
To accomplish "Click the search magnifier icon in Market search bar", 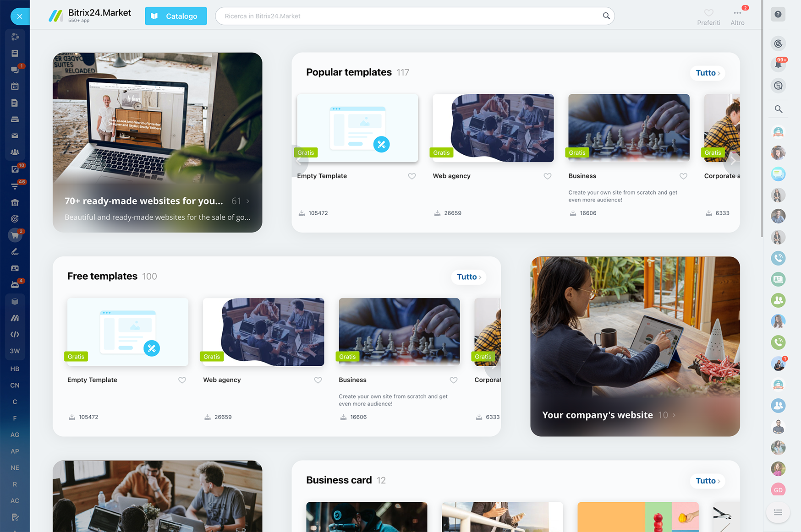I will (606, 16).
